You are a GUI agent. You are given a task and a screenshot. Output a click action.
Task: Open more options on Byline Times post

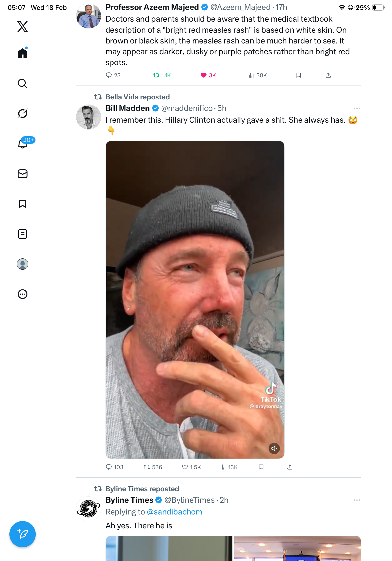click(x=357, y=500)
